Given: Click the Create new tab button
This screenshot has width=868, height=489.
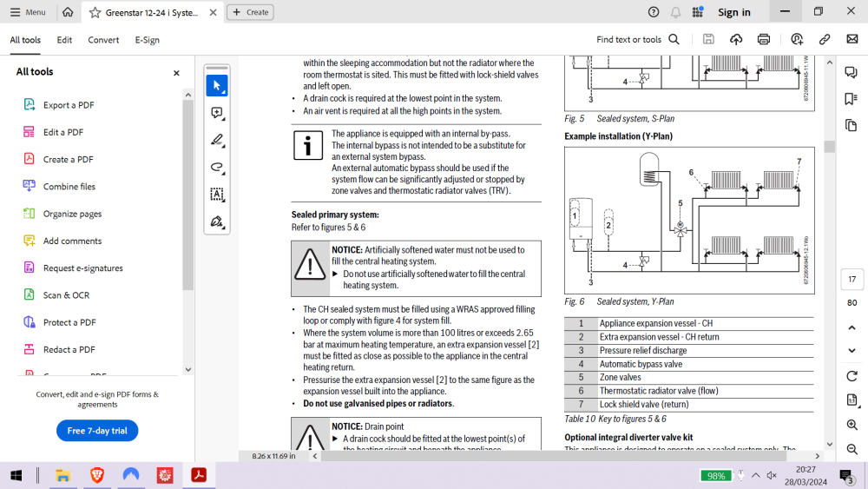Looking at the screenshot, I should click(x=250, y=12).
